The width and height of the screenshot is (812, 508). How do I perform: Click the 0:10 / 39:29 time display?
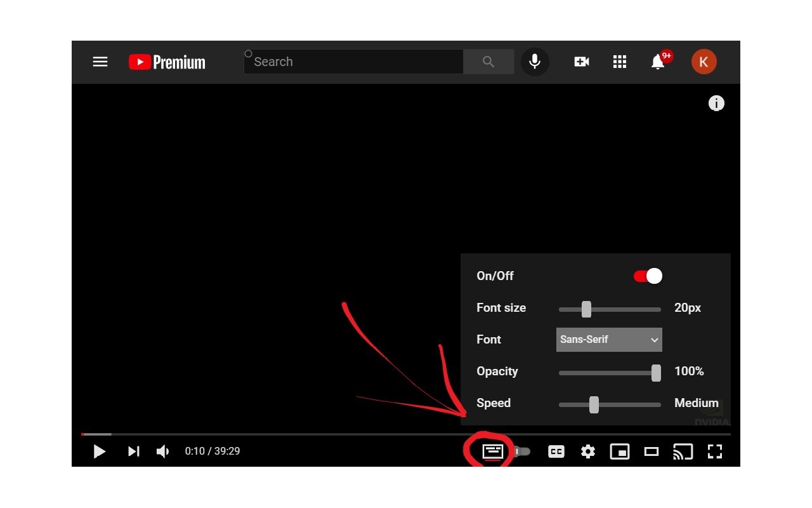(213, 451)
